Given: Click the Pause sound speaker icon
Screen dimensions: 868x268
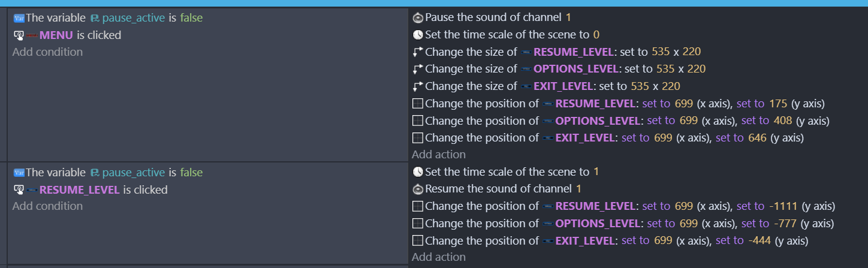Looking at the screenshot, I should [418, 18].
